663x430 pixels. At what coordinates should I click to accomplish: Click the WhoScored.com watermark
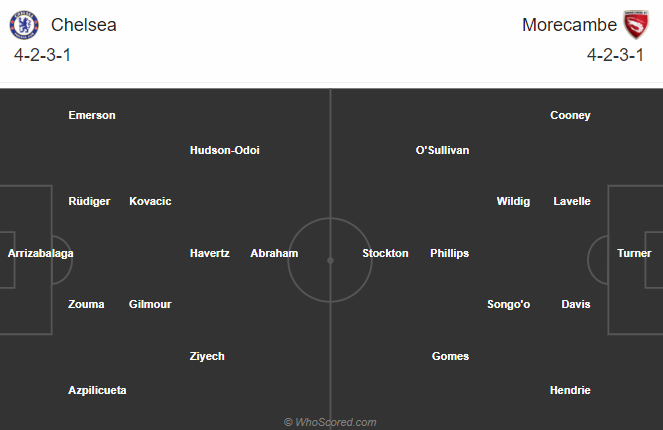pos(330,422)
